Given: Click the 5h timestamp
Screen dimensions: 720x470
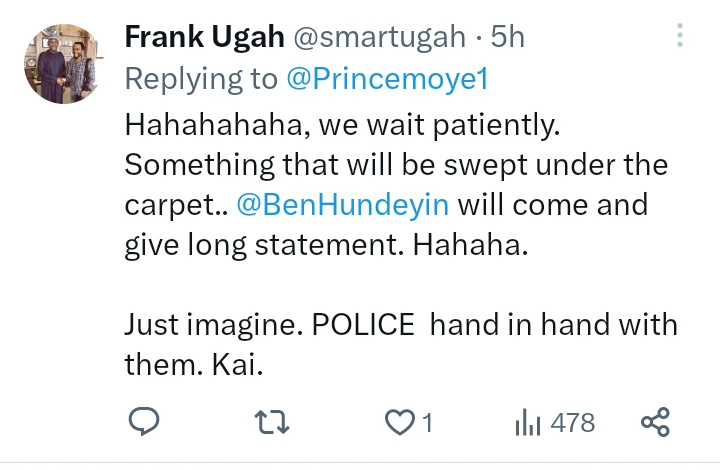Looking at the screenshot, I should tap(507, 37).
